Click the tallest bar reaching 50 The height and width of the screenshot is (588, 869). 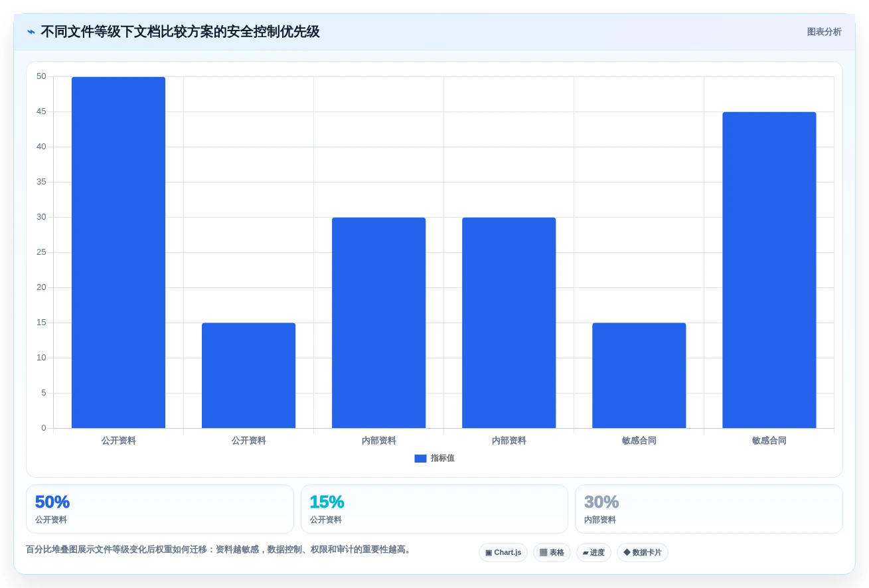[x=118, y=252]
